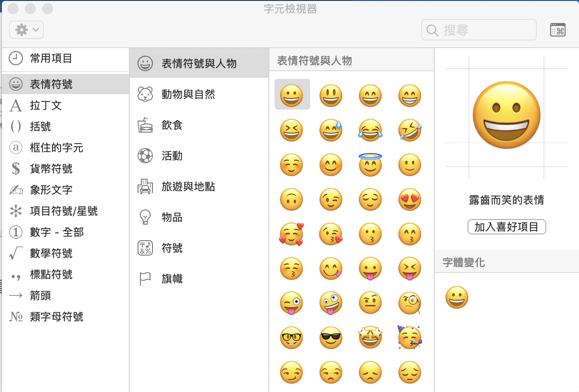The width and height of the screenshot is (579, 392).
Task: Select the heart-eyes face emoji
Action: (410, 199)
